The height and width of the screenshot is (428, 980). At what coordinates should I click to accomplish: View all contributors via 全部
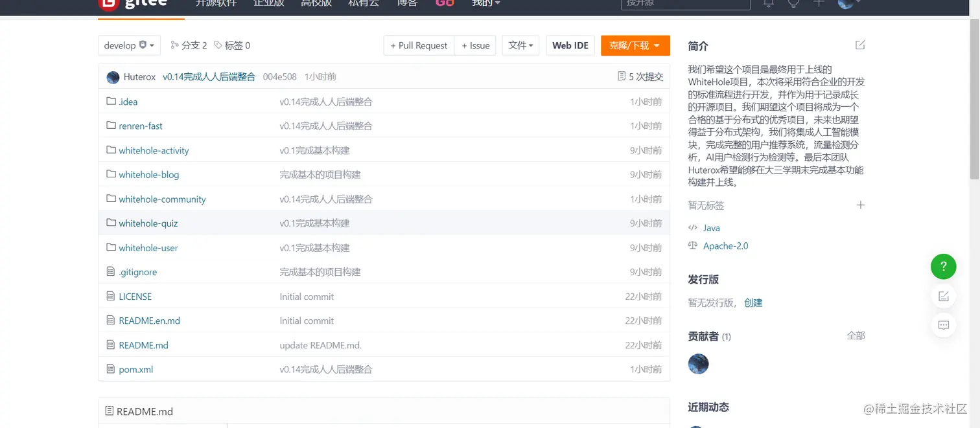coord(856,335)
